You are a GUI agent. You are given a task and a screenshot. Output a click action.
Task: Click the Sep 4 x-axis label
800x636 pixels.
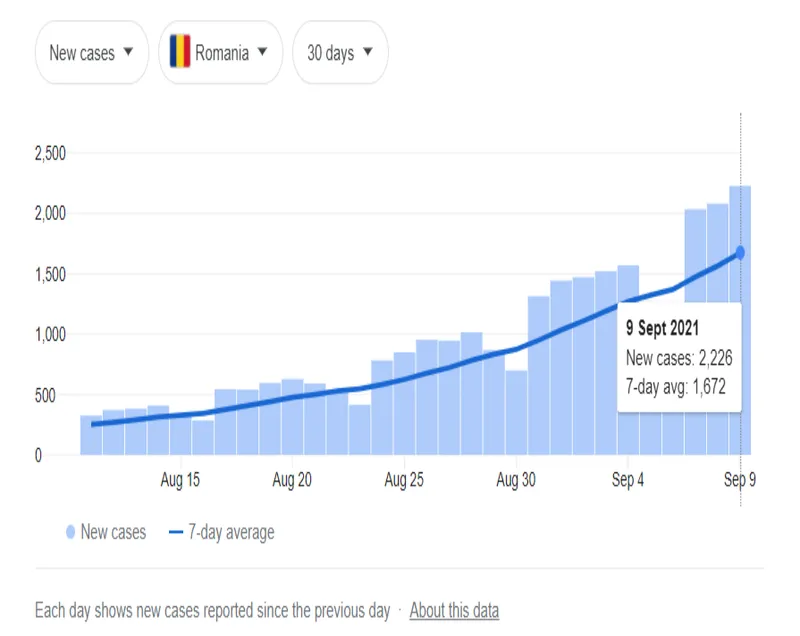628,481
